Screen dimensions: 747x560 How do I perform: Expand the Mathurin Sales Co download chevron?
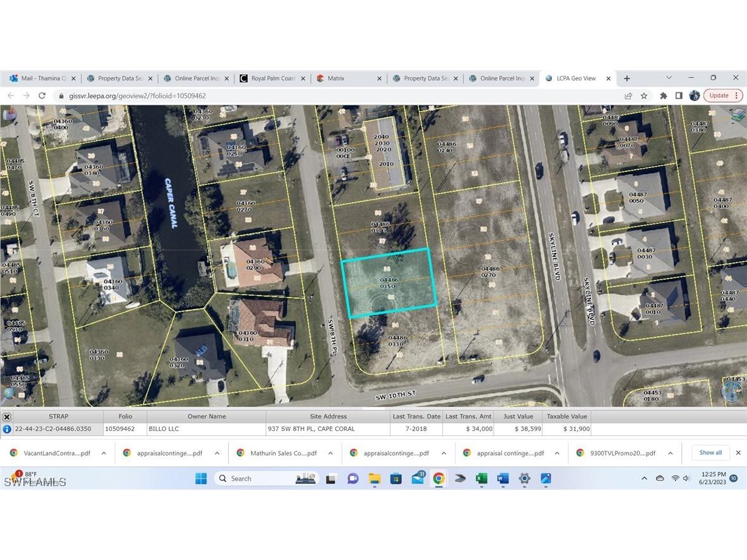pyautogui.click(x=330, y=453)
